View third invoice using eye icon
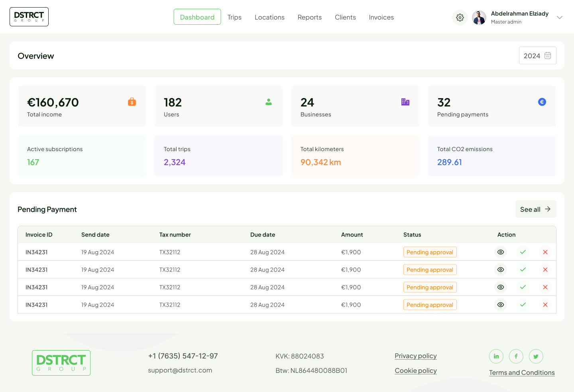 (501, 287)
